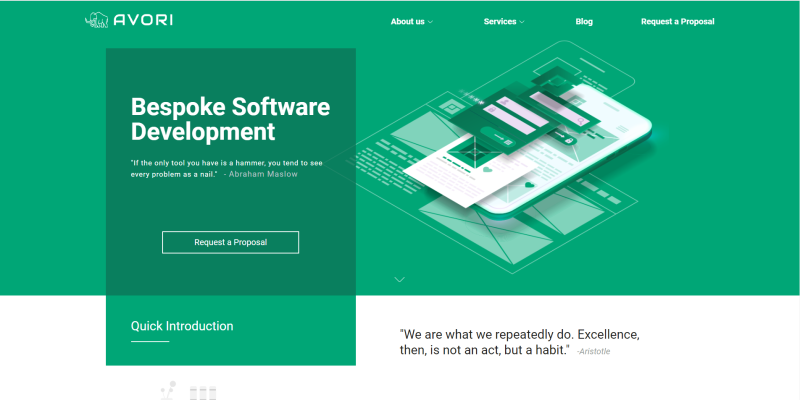Click the scroll-down chevron below hero
Screen dimensions: 800x400
[399, 280]
